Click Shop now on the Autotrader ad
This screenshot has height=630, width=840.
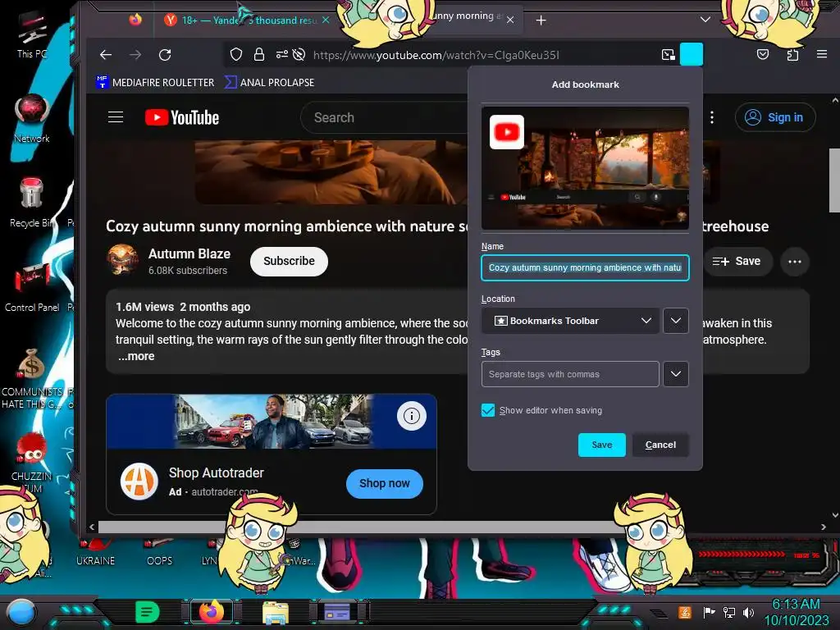point(384,484)
